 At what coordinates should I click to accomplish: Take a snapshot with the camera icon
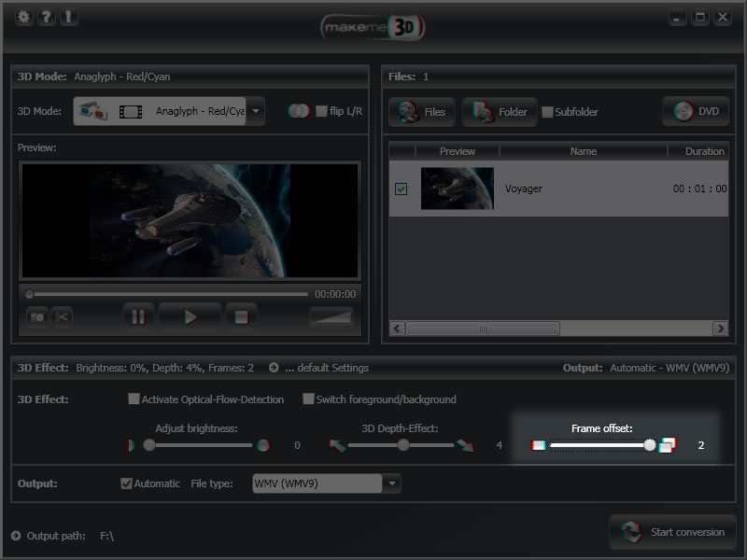(37, 317)
